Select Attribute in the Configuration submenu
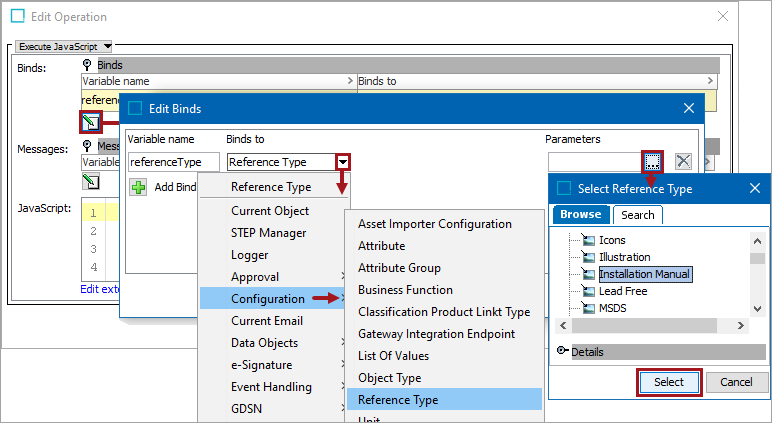 [x=382, y=246]
